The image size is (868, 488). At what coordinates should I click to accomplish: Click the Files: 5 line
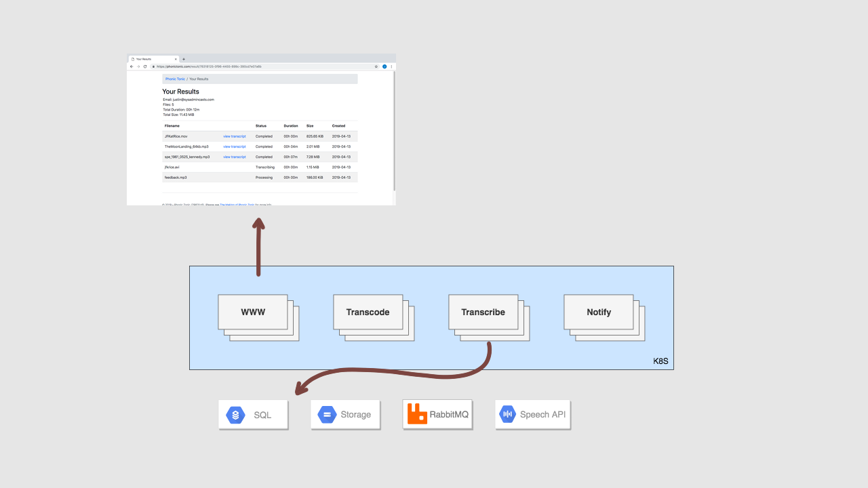(x=168, y=104)
